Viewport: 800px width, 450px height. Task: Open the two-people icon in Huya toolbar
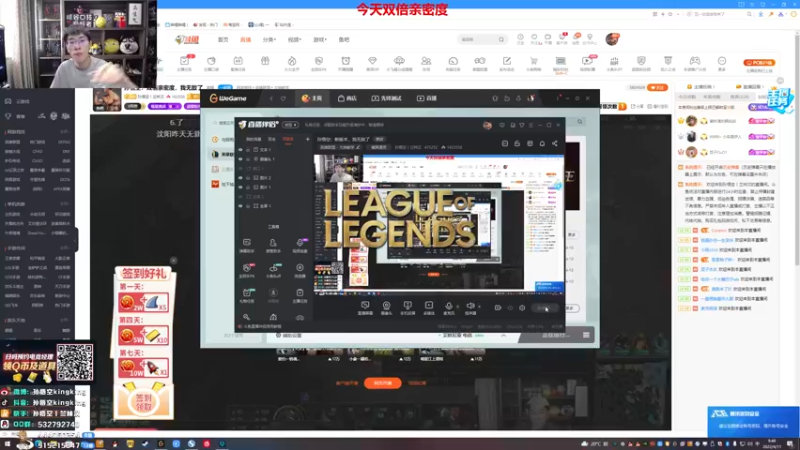click(426, 61)
